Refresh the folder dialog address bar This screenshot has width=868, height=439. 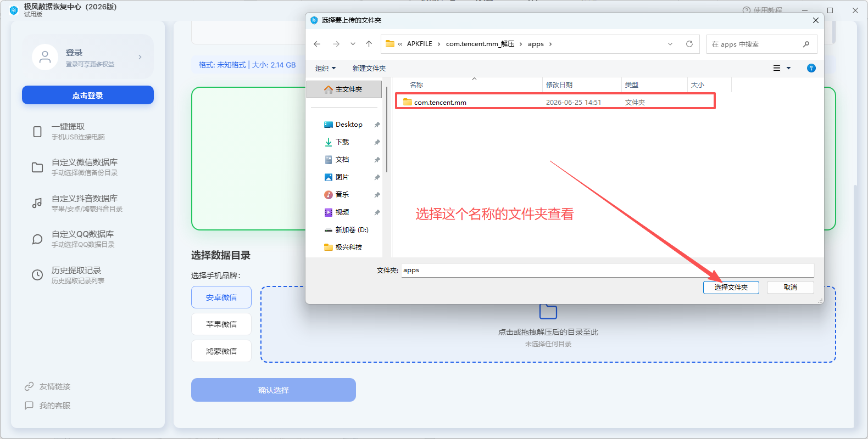pos(689,44)
